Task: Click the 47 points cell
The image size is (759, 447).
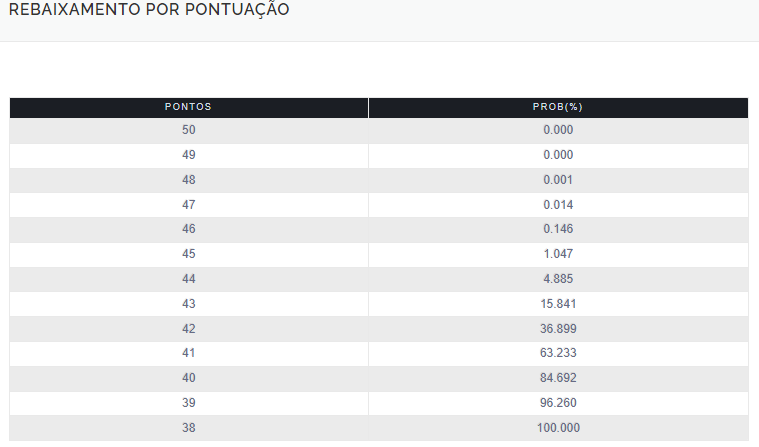Action: (x=189, y=205)
